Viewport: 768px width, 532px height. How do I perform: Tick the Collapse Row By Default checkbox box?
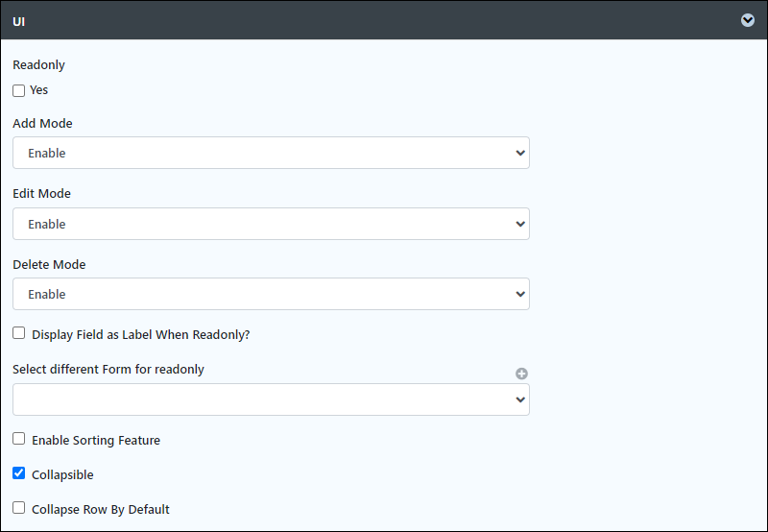(x=18, y=507)
